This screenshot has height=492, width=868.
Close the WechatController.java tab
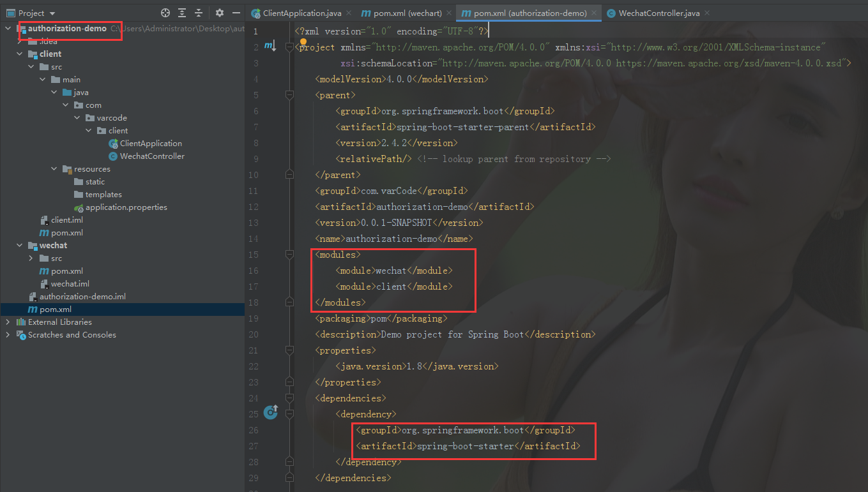tap(708, 13)
